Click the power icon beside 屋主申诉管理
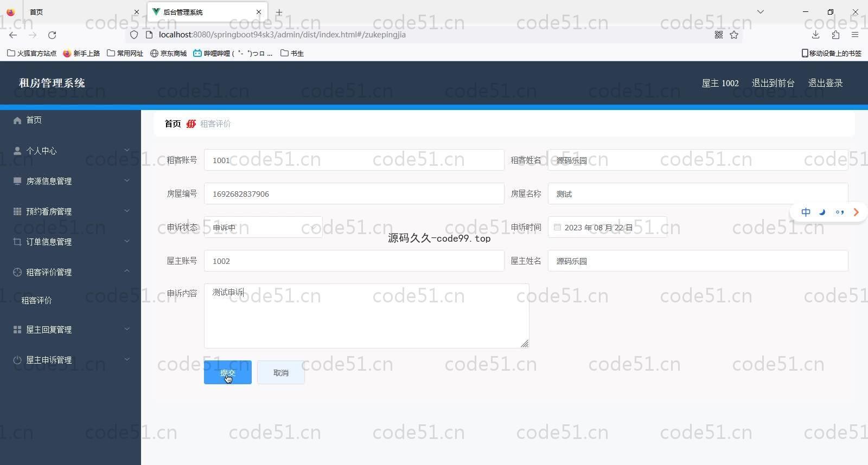Screen dimensions: 868x465 coord(17,360)
